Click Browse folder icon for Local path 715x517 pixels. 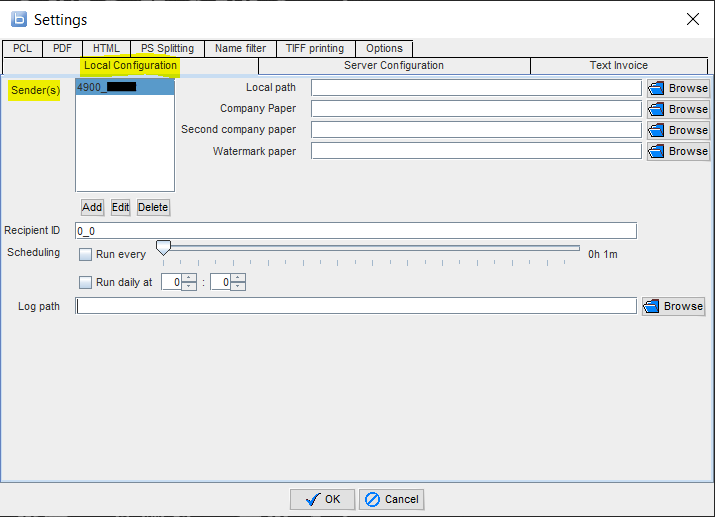click(657, 88)
